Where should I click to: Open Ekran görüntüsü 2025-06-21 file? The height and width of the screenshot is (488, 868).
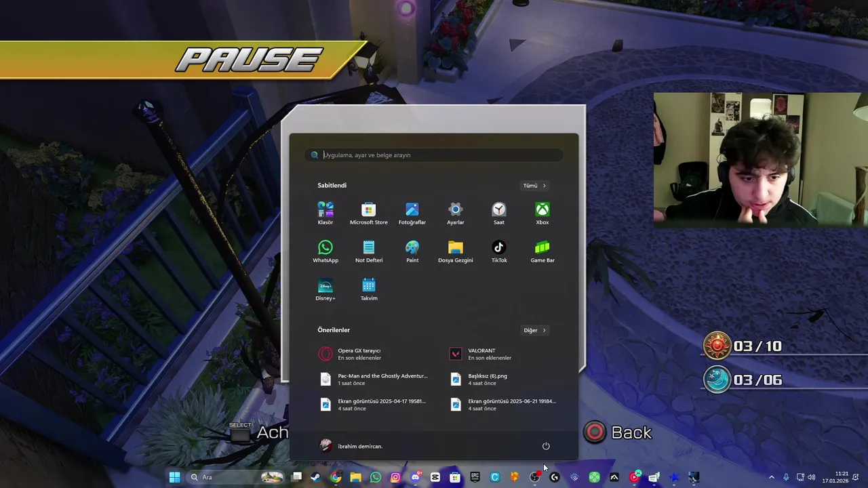coord(502,404)
